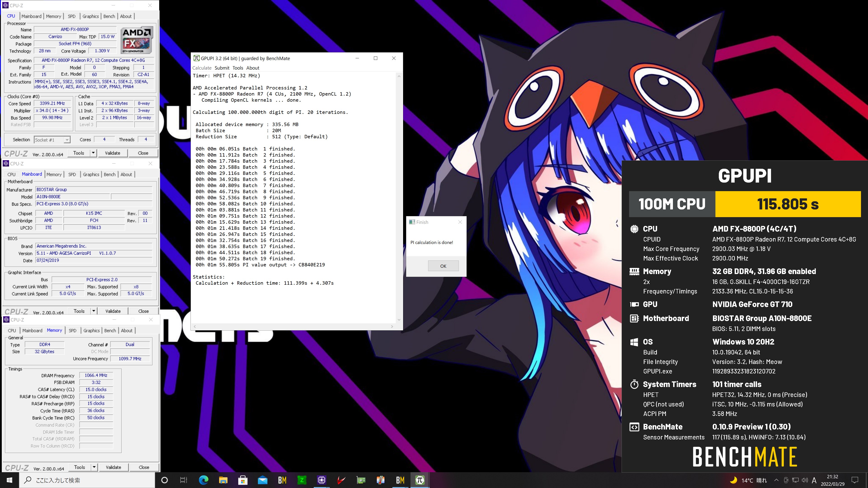Open Tools menu in GPUPI
This screenshot has height=488, width=868.
pyautogui.click(x=238, y=68)
